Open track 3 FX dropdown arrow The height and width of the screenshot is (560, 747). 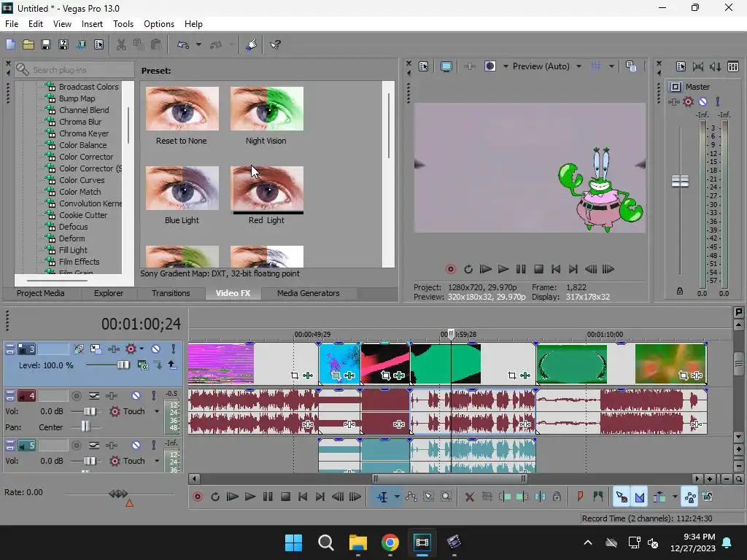point(142,349)
